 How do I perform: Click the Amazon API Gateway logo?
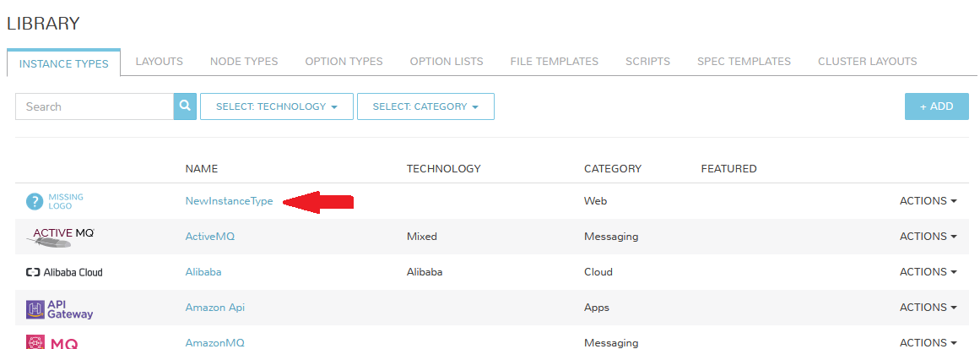point(60,308)
